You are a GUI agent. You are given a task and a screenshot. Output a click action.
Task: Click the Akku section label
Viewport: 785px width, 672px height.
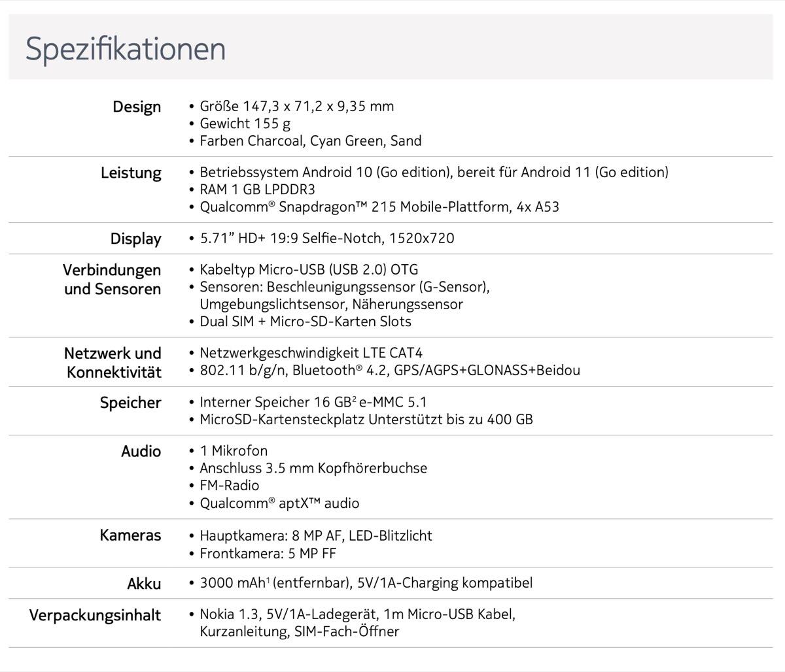[x=144, y=584]
